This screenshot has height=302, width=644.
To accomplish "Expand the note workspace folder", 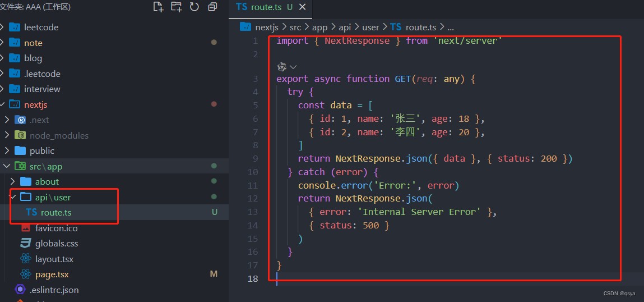I will point(2,43).
